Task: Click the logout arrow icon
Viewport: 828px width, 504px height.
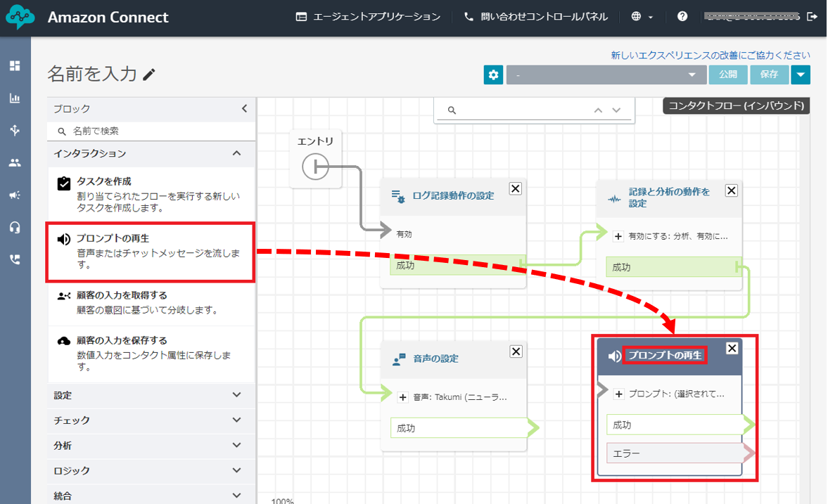Action: tap(812, 16)
